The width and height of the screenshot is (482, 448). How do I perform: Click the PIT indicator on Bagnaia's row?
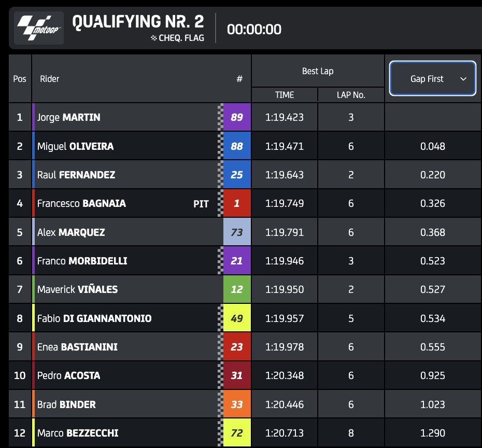pyautogui.click(x=201, y=204)
